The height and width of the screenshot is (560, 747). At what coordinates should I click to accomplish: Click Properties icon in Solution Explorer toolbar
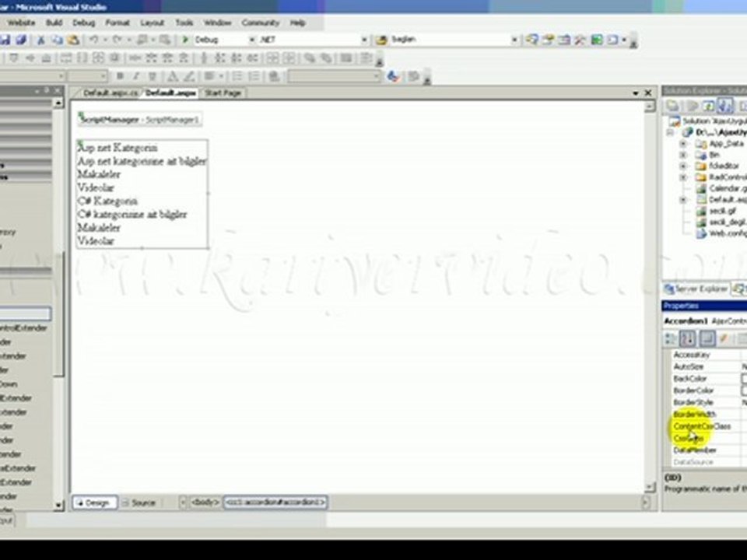click(672, 107)
